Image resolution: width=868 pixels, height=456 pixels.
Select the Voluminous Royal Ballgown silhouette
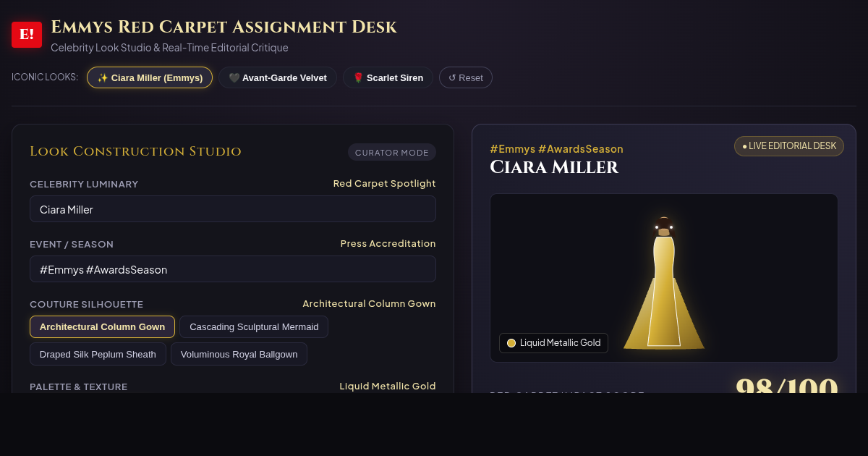pos(239,354)
